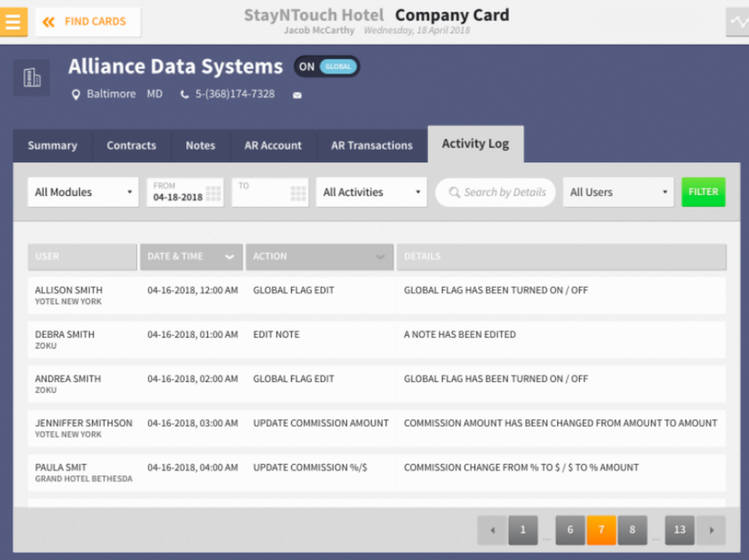This screenshot has width=749, height=560.
Task: Go back via Find Cards button
Action: tap(88, 21)
